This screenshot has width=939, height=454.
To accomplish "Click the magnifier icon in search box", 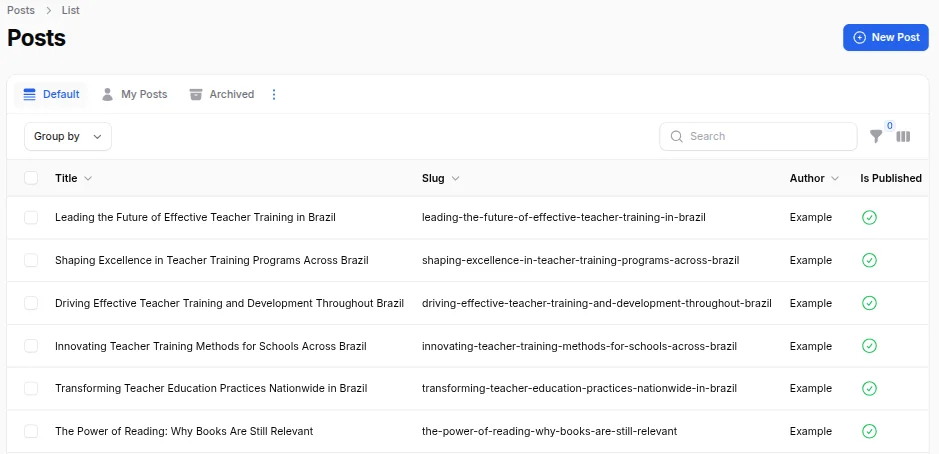I will tap(677, 137).
